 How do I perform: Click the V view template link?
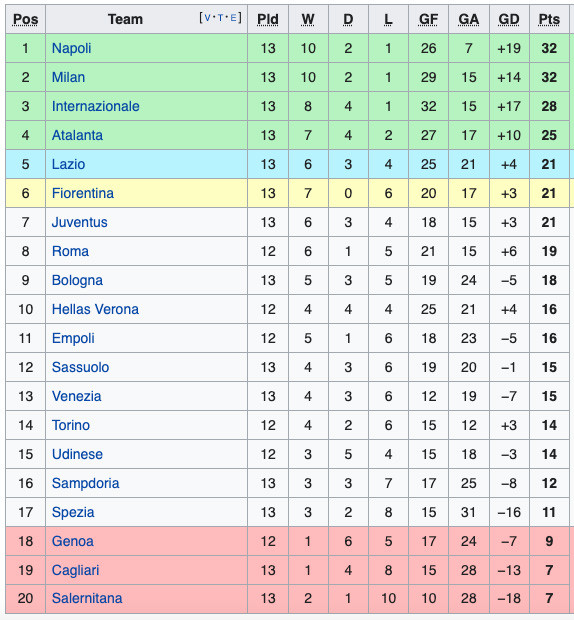(207, 18)
